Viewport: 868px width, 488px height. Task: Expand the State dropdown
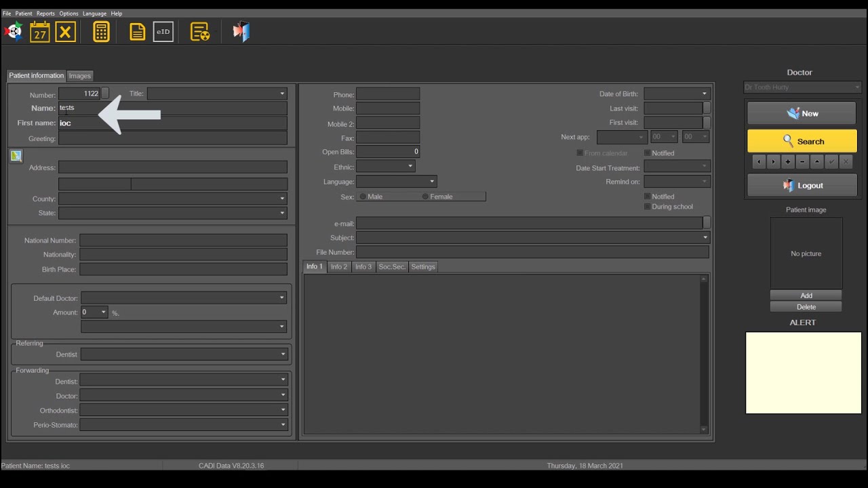[x=173, y=213]
